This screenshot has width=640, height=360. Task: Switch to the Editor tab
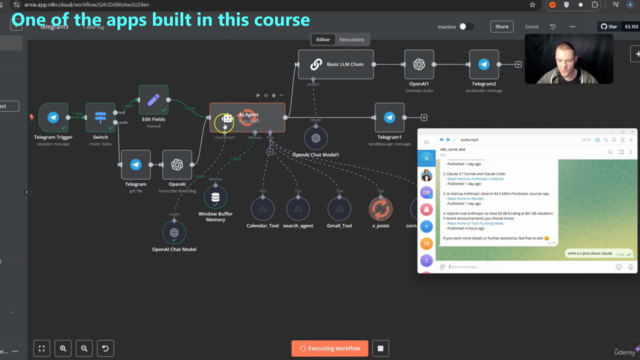[x=322, y=40]
